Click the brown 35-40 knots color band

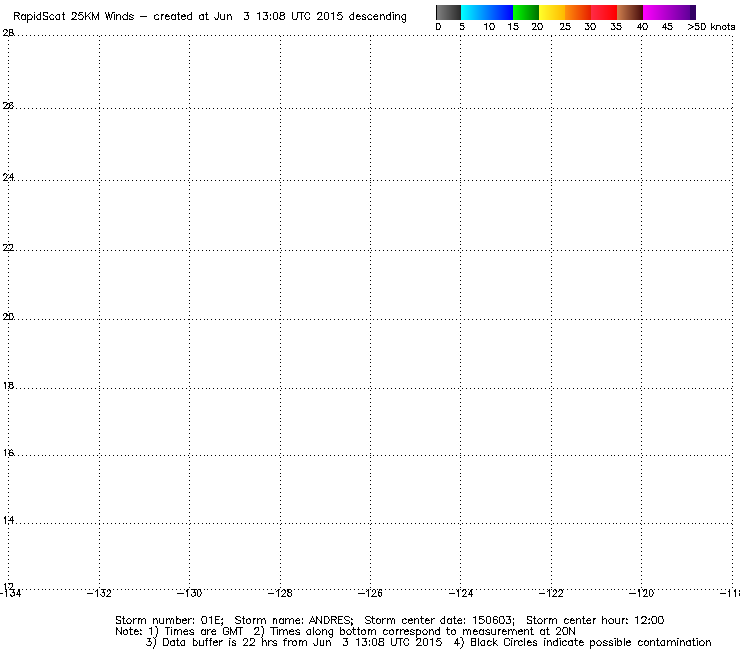tap(630, 12)
